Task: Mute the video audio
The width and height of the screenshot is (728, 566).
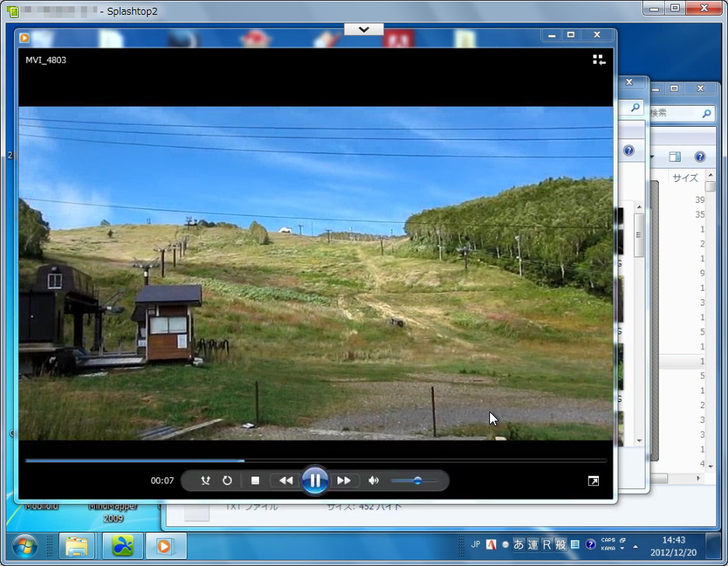Action: (x=373, y=480)
